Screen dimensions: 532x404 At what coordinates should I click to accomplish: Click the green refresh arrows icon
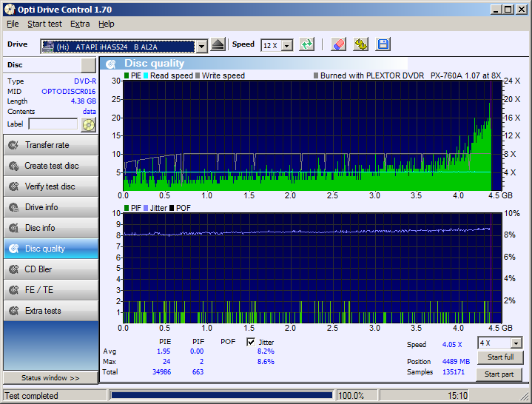click(307, 44)
